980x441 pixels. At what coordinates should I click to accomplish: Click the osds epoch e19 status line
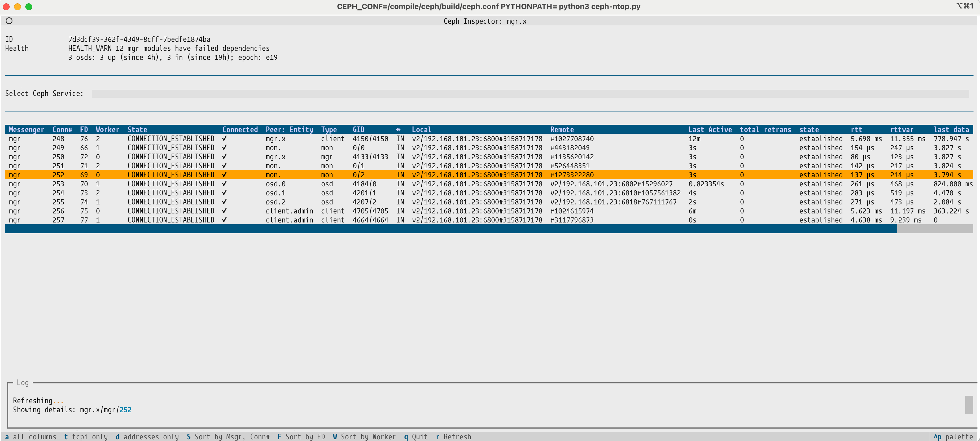(173, 58)
